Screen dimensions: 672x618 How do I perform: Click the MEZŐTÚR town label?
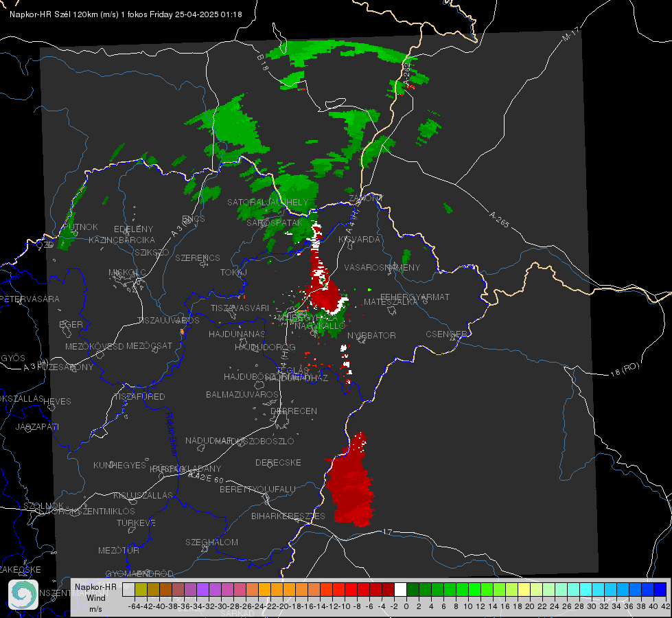119,550
